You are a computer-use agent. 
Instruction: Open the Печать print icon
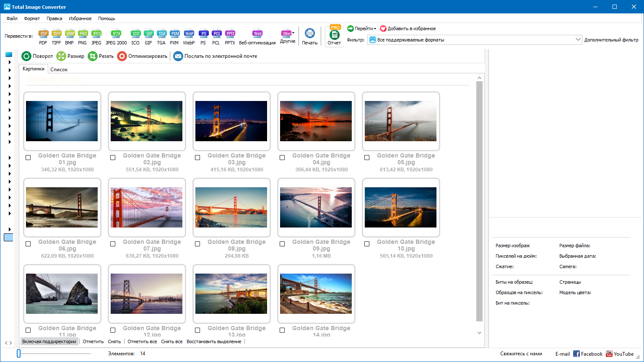coord(309,34)
